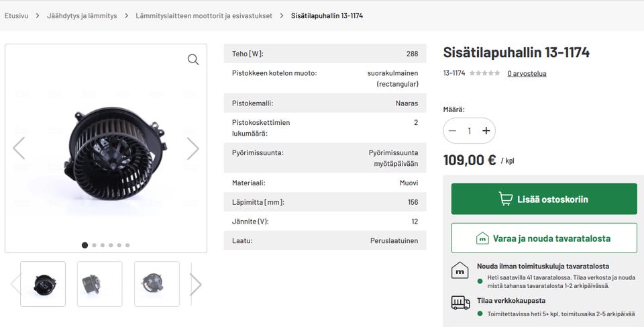Viewport: 644px width, 327px height.
Task: Select the last image carousel dot
Action: 127,245
